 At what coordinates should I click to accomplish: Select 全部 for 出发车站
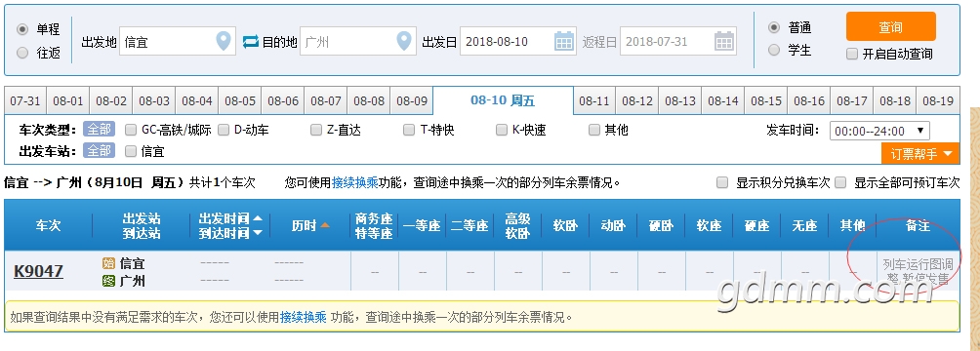(99, 151)
